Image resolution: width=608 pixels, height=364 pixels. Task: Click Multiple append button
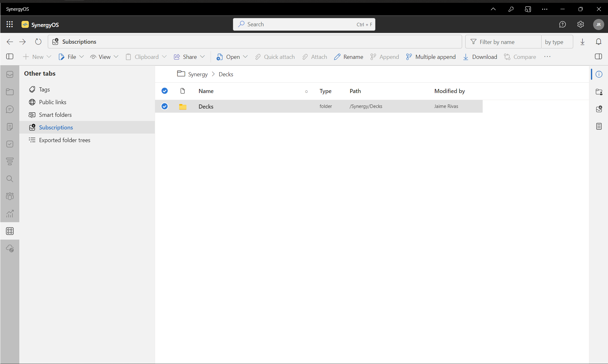coord(431,57)
